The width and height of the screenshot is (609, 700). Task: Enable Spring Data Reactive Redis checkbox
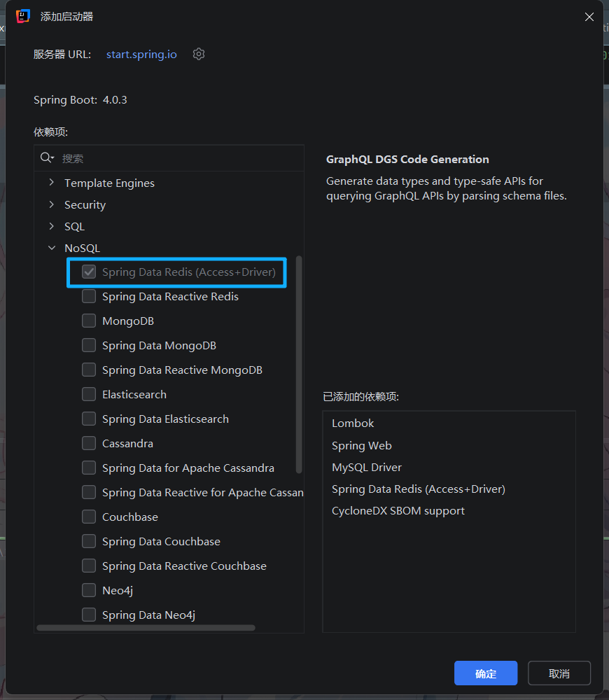pos(89,296)
